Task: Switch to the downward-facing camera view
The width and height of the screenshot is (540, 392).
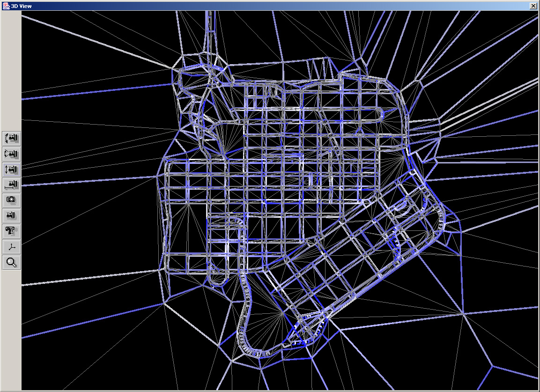Action: point(12,231)
